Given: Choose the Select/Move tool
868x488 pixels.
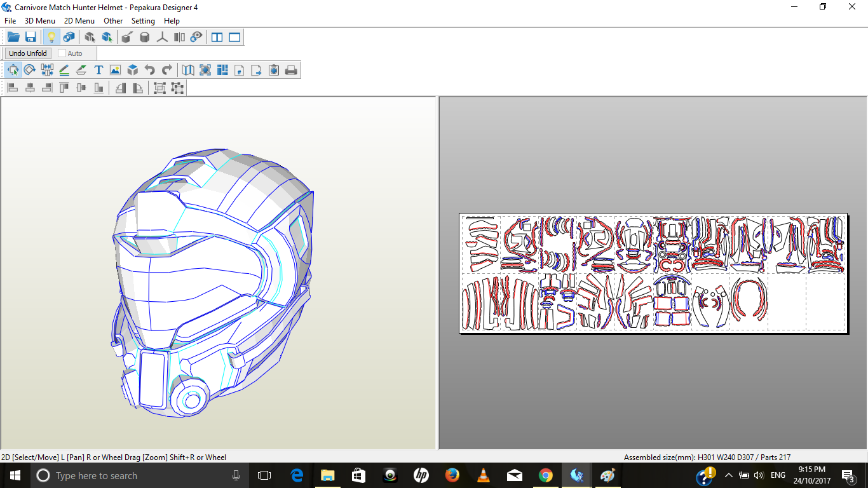Looking at the screenshot, I should click(13, 70).
